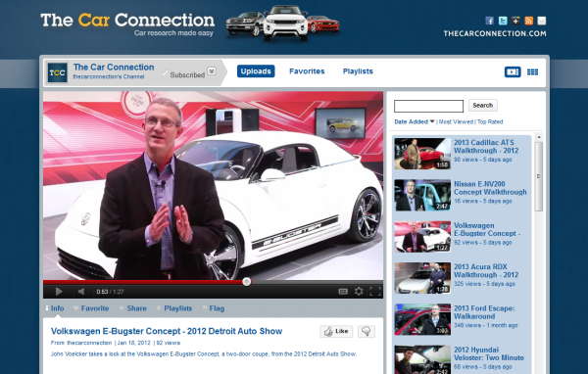The height and width of the screenshot is (374, 588).
Task: Click 2013 Acura RDX Walkthrough title
Action: (x=486, y=270)
